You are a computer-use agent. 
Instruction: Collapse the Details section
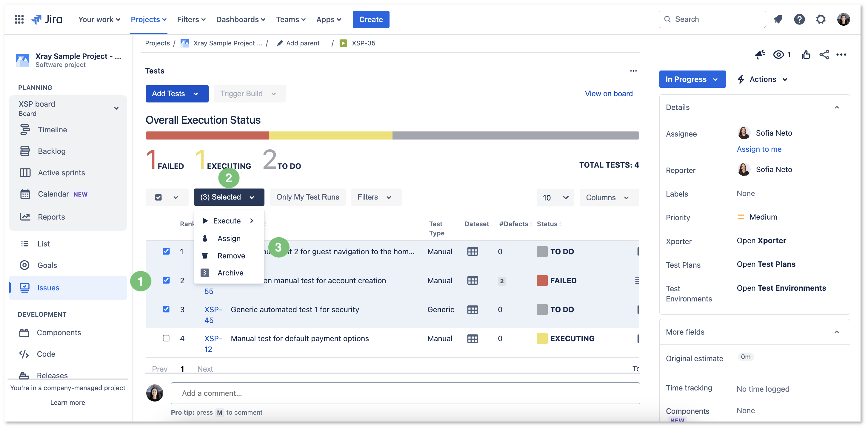836,107
